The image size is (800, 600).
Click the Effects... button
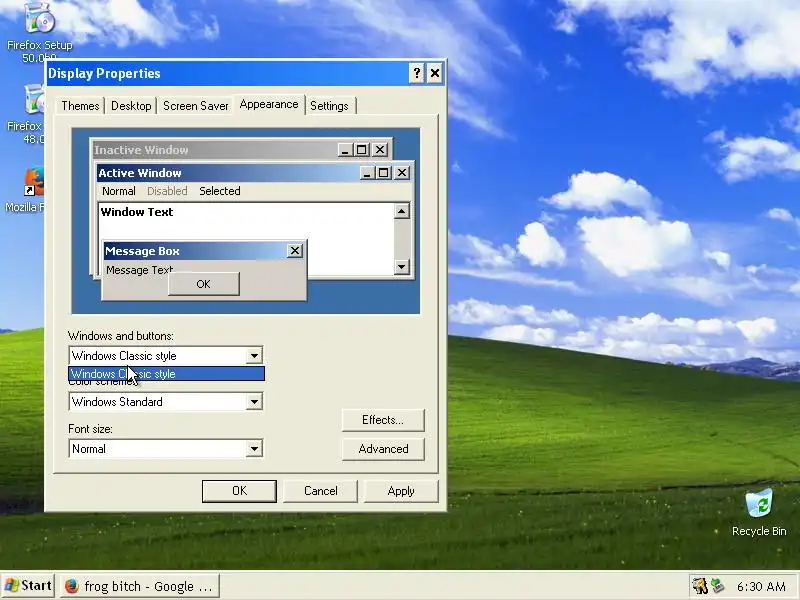[x=383, y=420]
